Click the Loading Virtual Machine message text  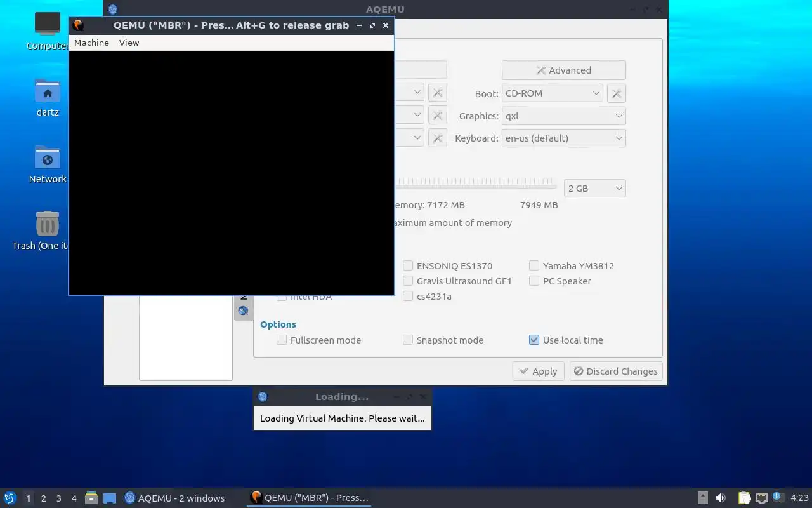point(343,418)
